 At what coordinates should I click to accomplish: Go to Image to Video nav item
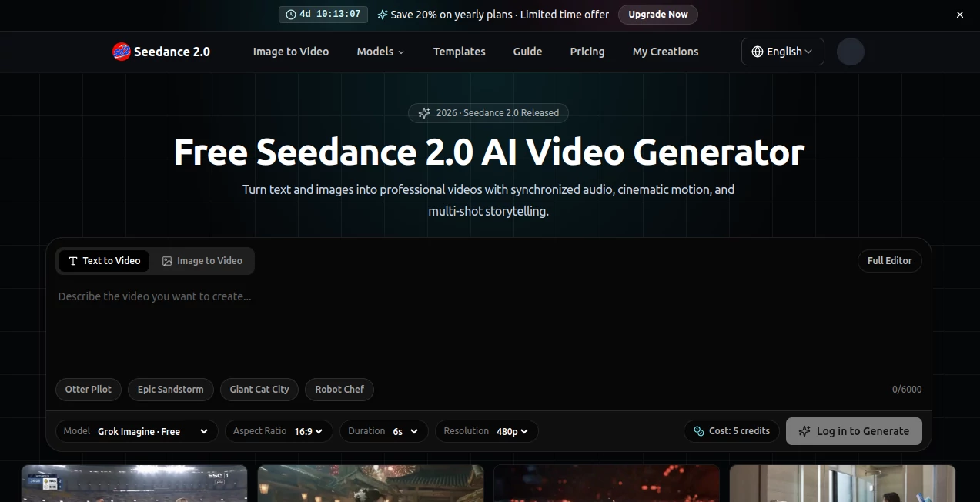tap(291, 52)
